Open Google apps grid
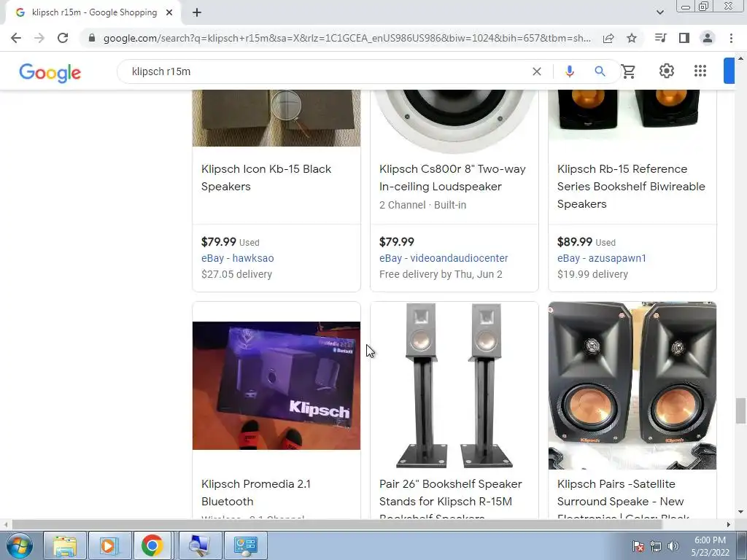The height and width of the screenshot is (560, 747). coord(700,71)
